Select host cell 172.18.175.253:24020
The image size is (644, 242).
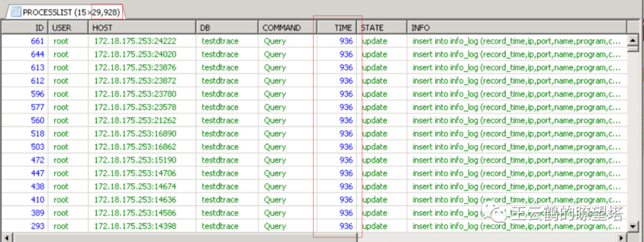point(135,54)
